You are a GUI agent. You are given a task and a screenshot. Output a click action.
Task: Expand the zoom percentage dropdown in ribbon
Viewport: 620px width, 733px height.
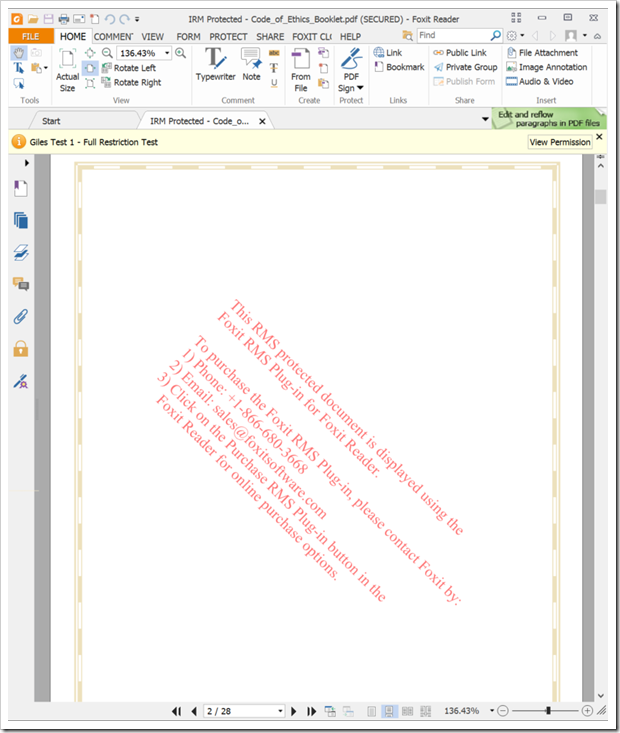click(166, 53)
